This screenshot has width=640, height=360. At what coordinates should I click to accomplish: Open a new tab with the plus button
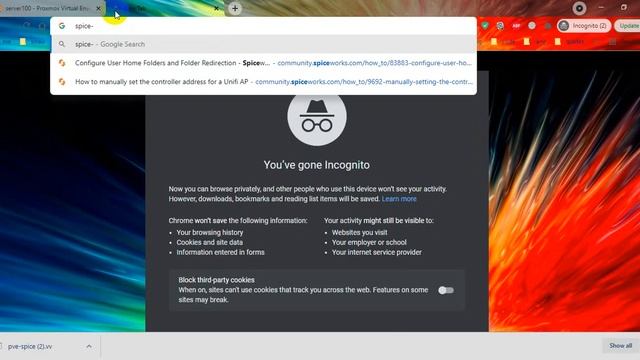pyautogui.click(x=235, y=8)
